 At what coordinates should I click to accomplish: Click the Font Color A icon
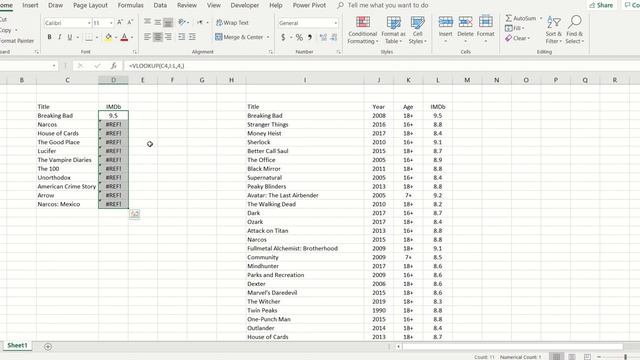pyautogui.click(x=124, y=37)
